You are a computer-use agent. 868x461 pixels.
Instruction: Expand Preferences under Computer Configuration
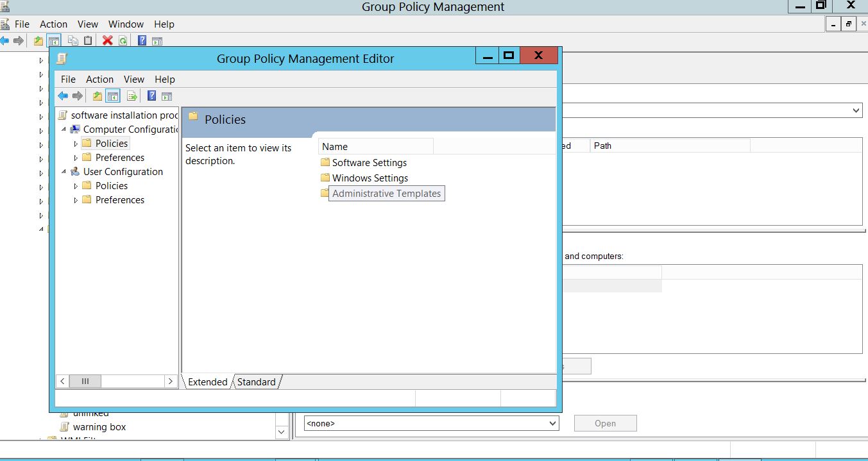click(x=76, y=158)
